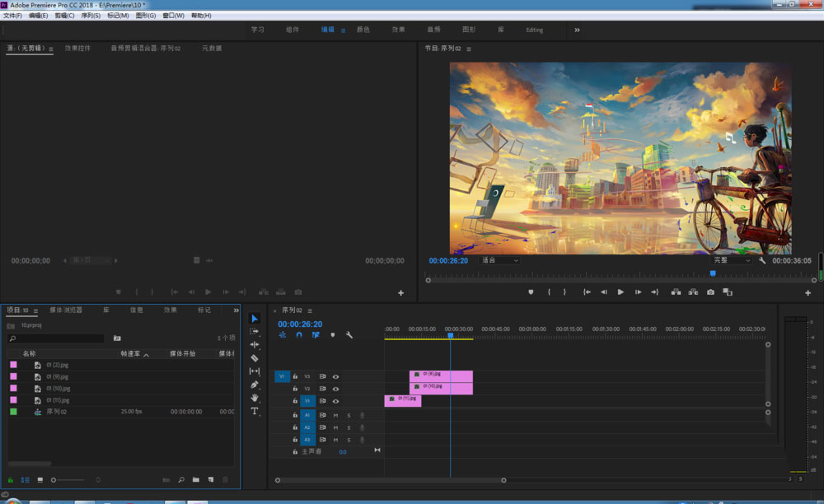Toggle nest sequence insert mode
The image size is (824, 504).
283,335
